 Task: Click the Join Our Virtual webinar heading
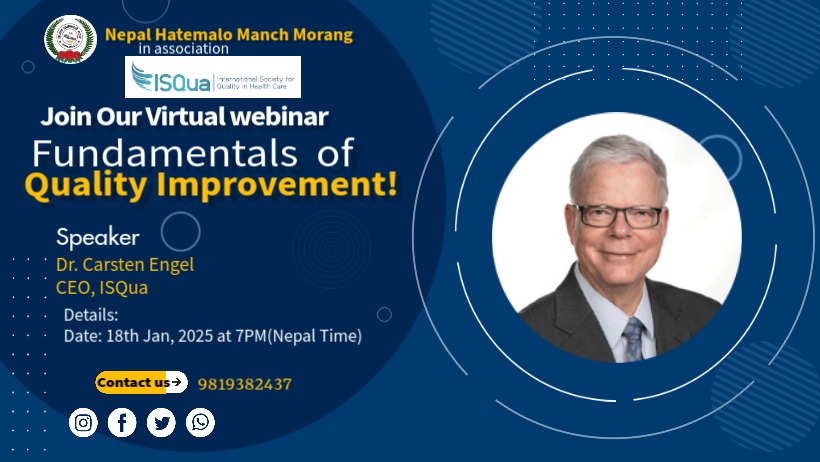185,116
